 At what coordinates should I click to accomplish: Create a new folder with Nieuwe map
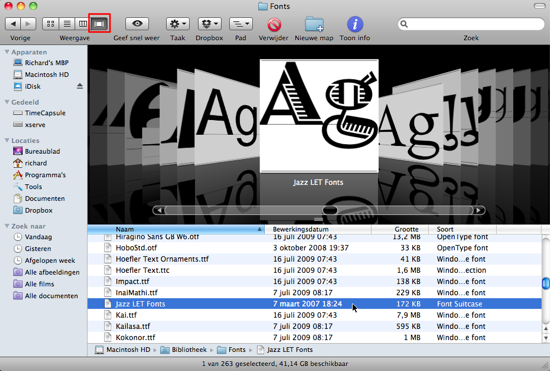[x=314, y=24]
